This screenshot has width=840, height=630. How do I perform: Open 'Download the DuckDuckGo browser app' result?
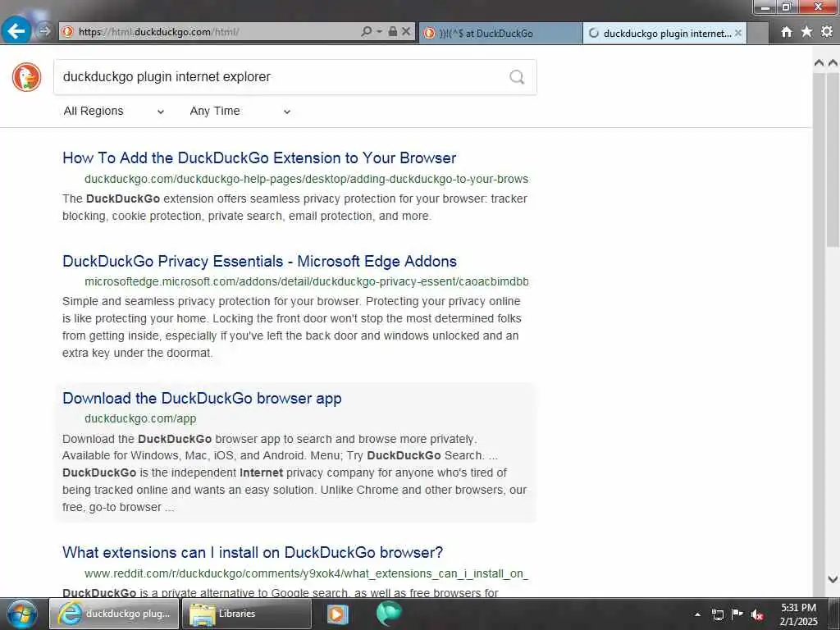(202, 399)
